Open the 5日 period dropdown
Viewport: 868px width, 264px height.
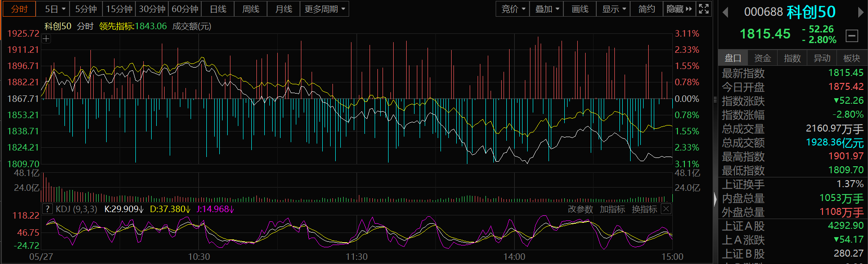(x=56, y=9)
